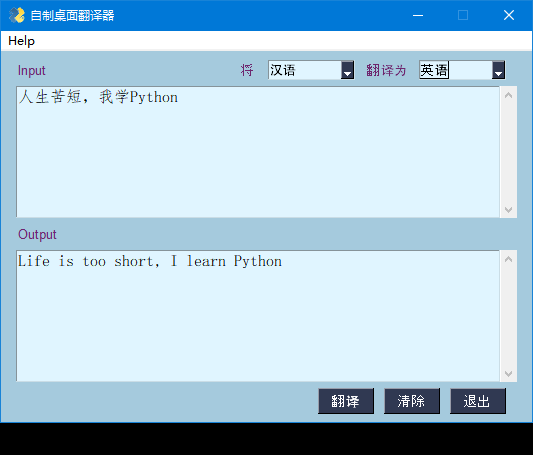Minimize the translator window
Viewport: 533px width, 455px height.
click(418, 15)
